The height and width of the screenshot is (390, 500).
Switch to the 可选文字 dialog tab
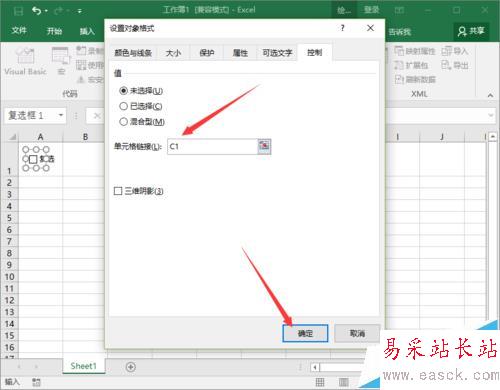pos(277,53)
